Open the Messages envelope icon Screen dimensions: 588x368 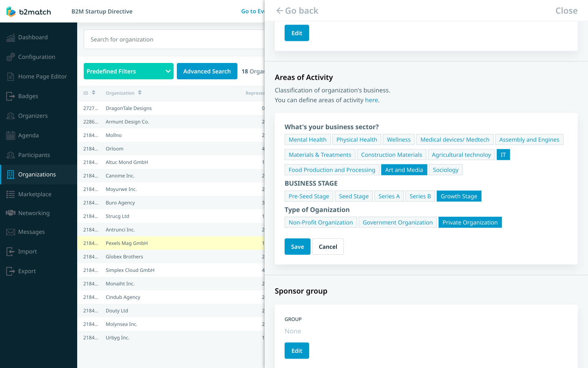pyautogui.click(x=11, y=232)
